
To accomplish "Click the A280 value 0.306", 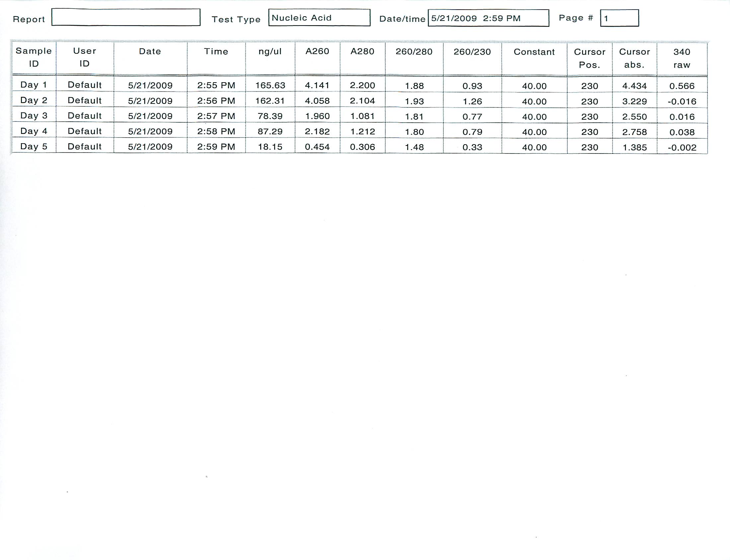I will 362,147.
